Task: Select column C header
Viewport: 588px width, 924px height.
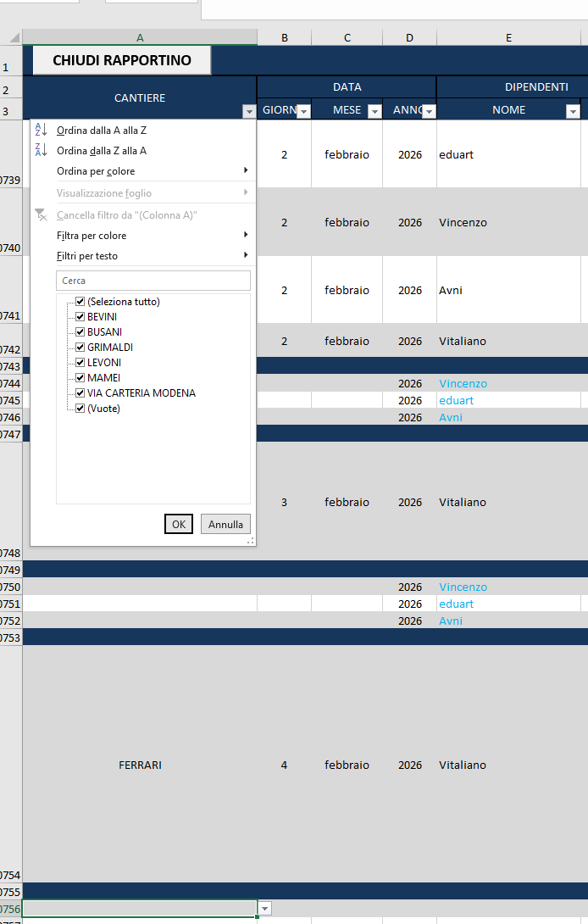Action: point(347,37)
